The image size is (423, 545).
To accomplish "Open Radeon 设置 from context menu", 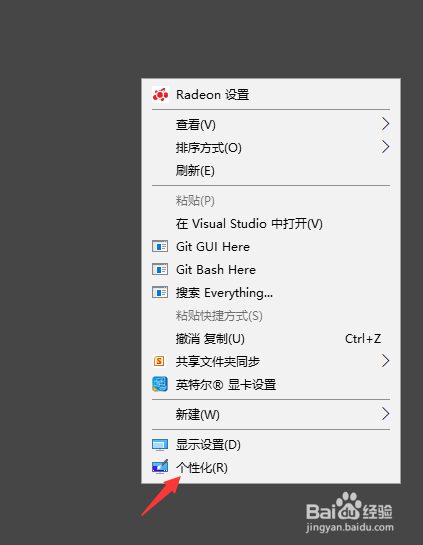I will click(x=271, y=95).
